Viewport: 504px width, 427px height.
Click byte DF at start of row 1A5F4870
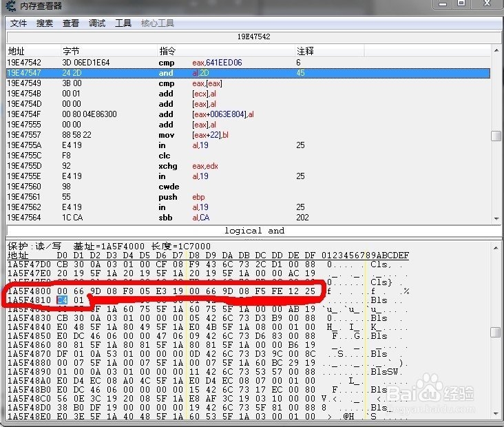pos(62,354)
